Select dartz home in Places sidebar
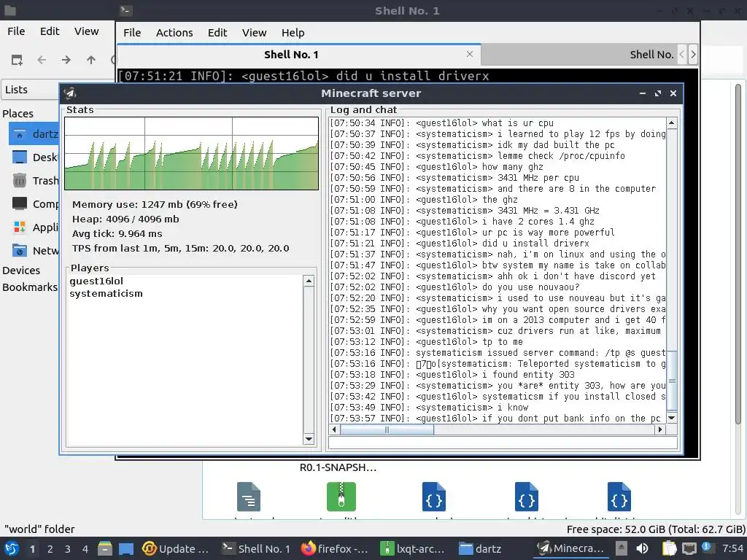The image size is (747, 560). 34,134
